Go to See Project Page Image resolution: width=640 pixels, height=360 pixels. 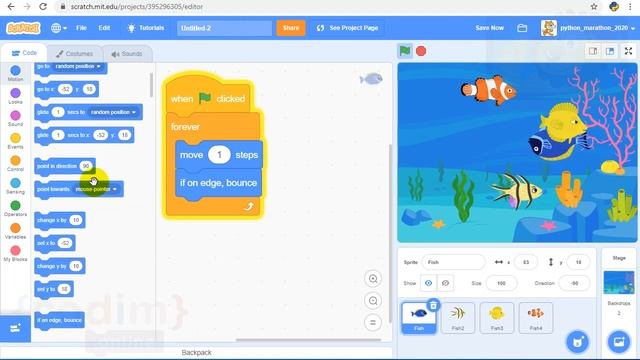click(348, 28)
